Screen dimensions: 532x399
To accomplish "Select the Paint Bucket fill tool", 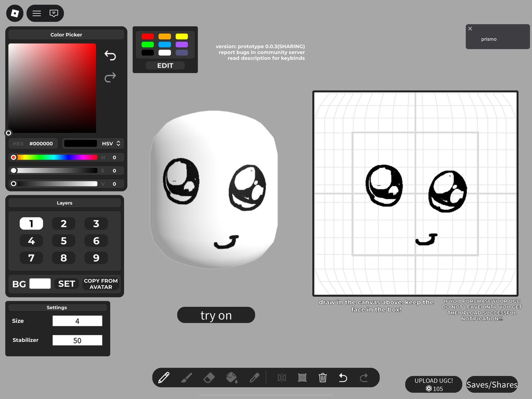I will (232, 377).
